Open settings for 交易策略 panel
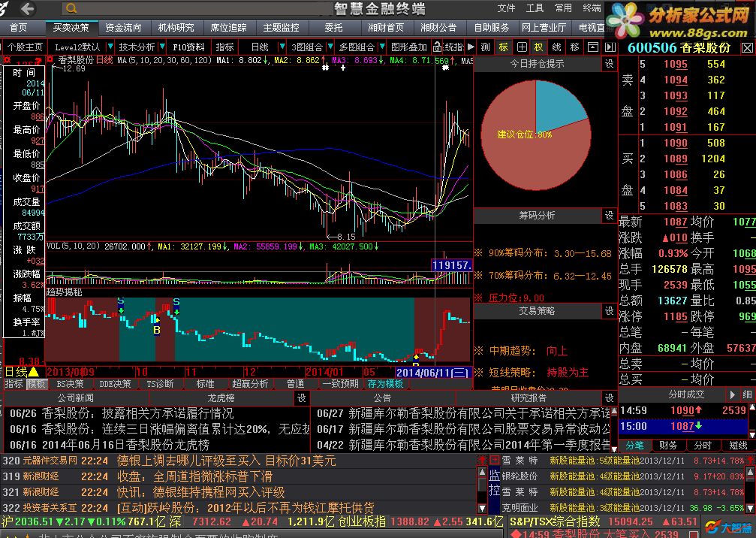This screenshot has height=538, width=756. pyautogui.click(x=610, y=311)
